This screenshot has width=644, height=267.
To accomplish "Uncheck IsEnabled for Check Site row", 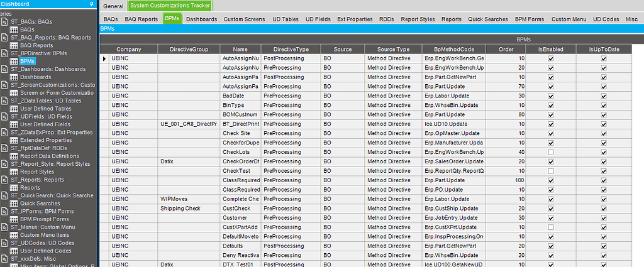I will [x=551, y=134].
